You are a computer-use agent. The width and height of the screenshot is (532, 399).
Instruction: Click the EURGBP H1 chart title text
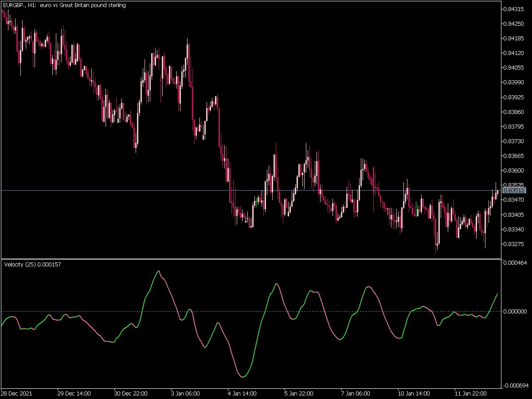coord(64,5)
